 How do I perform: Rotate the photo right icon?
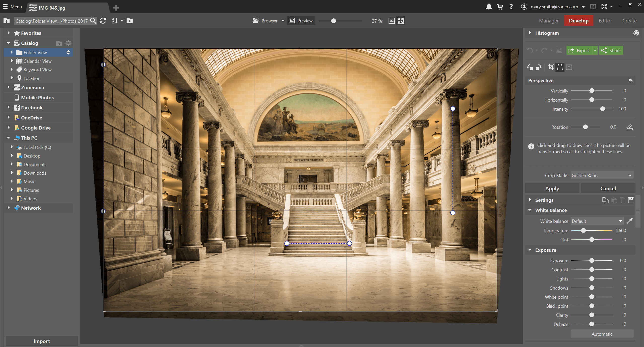pos(539,67)
